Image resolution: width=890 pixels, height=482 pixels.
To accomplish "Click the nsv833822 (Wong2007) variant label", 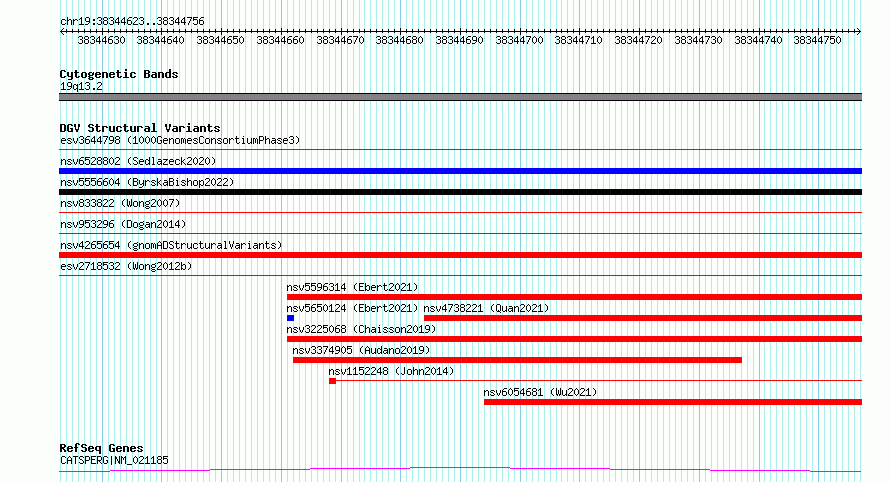I will (120, 203).
